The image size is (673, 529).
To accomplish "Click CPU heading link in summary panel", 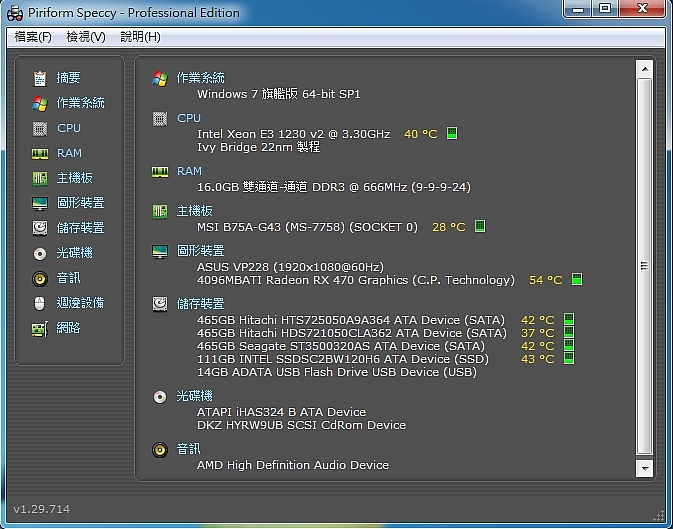I will pos(189,118).
